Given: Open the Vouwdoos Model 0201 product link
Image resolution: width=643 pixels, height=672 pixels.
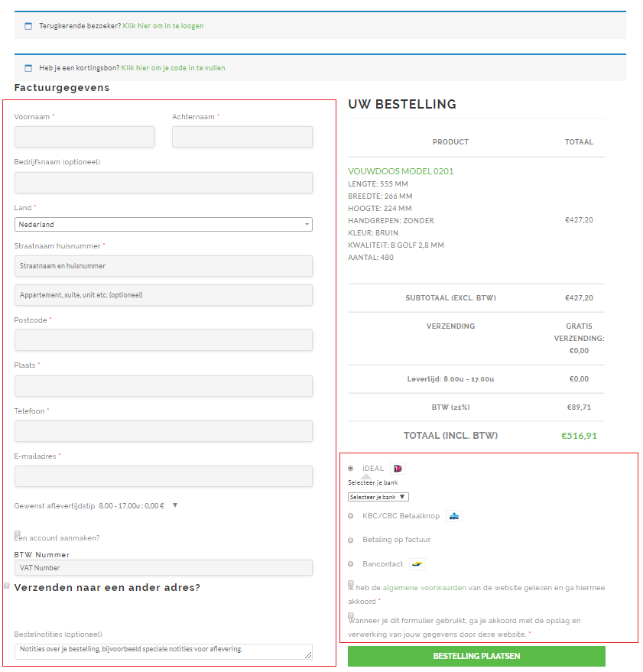Looking at the screenshot, I should [401, 171].
